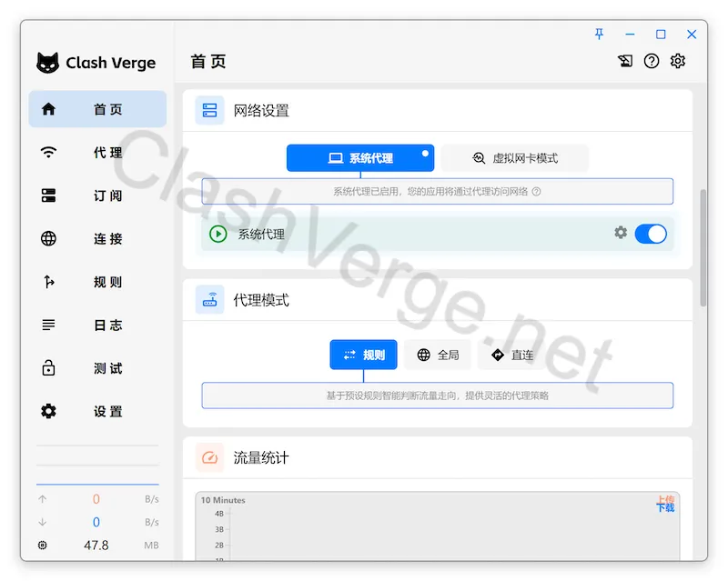This screenshot has width=728, height=581.
Task: Maximize the Clash Verge window
Action: point(661,35)
